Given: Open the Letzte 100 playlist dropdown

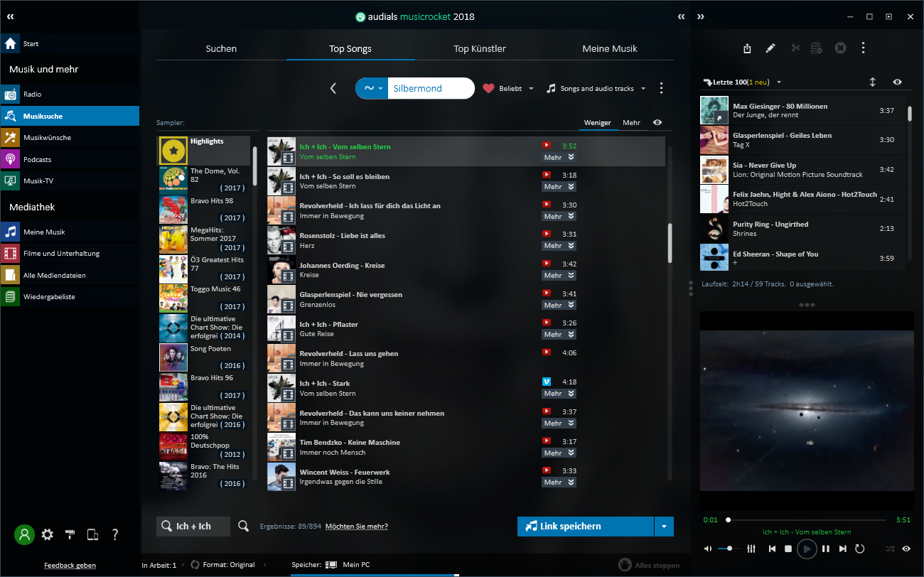Looking at the screenshot, I should point(779,82).
